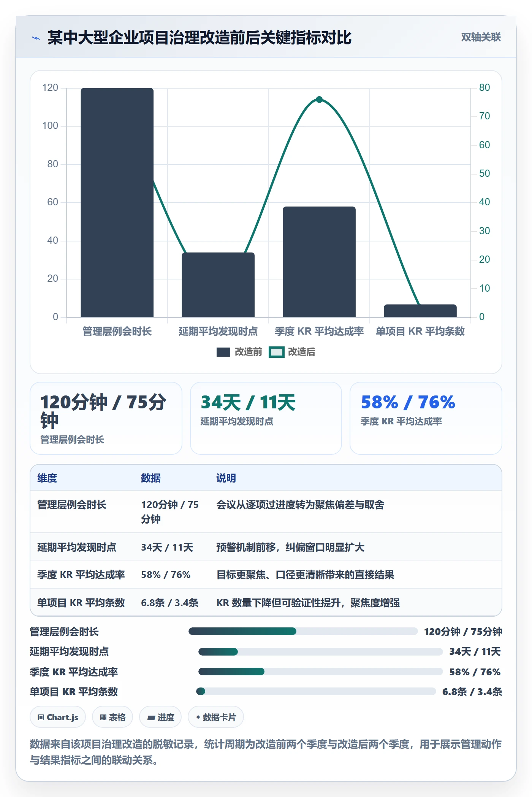Click the 季度 KR 平均达成率 progress bar
Viewport: 532px width, 797px height.
[x=321, y=672]
